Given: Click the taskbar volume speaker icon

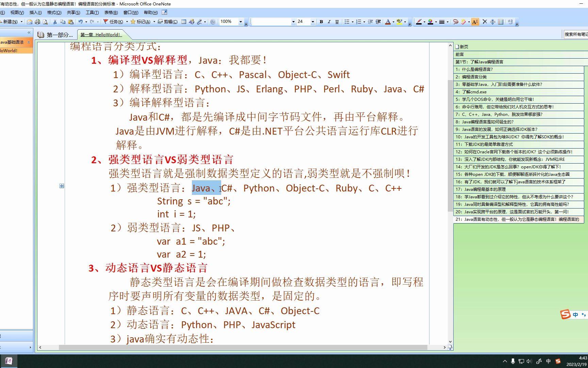Looking at the screenshot, I should coord(529,361).
